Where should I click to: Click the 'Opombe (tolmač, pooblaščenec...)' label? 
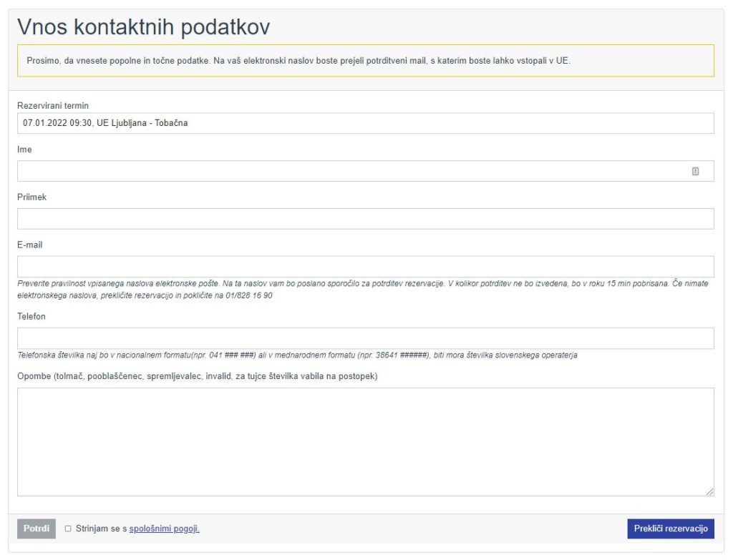coord(197,376)
